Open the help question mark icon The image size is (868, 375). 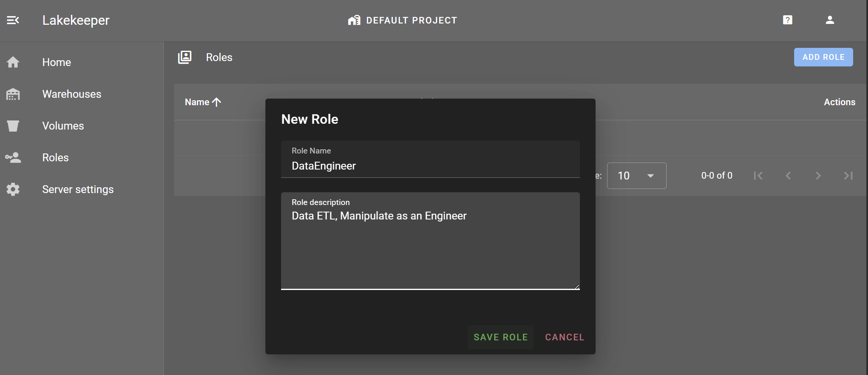coord(787,20)
